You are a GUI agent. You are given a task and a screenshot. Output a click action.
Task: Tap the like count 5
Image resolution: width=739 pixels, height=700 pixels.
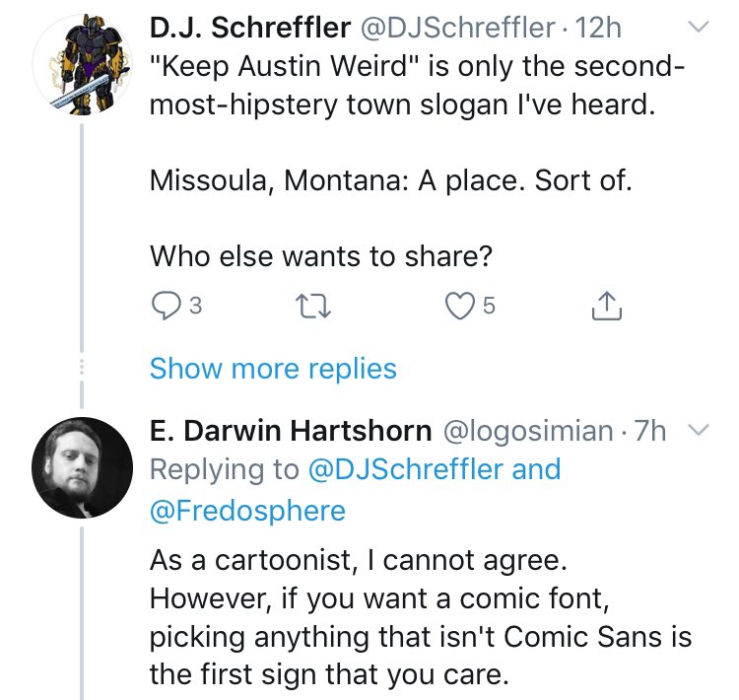(490, 309)
